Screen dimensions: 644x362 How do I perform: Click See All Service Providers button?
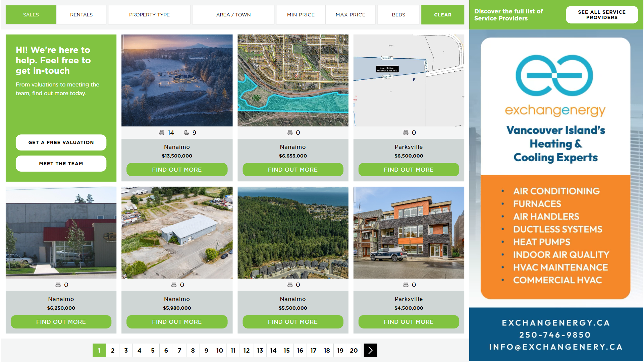coord(601,15)
